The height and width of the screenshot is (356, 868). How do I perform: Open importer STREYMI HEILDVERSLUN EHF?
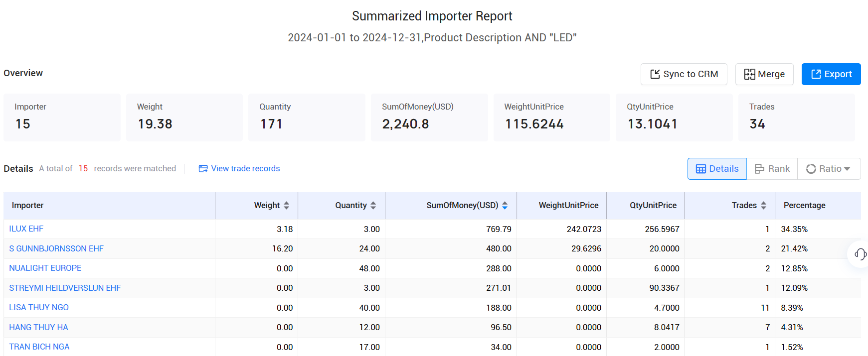65,288
